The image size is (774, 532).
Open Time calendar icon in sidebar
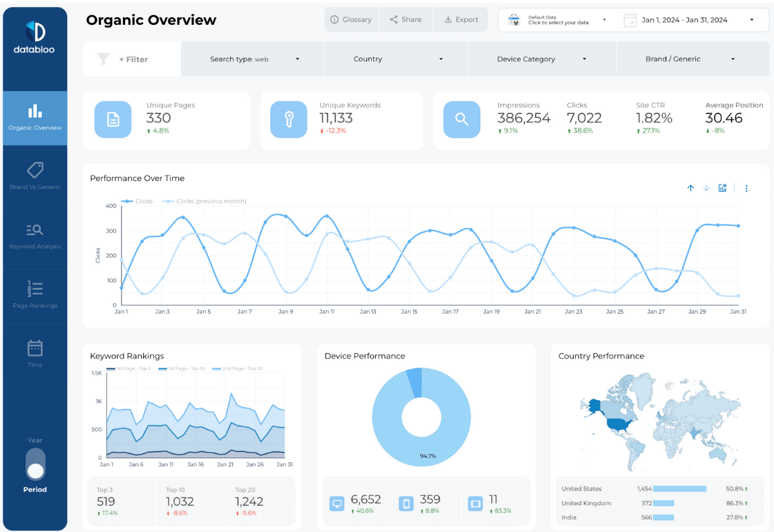tap(35, 348)
